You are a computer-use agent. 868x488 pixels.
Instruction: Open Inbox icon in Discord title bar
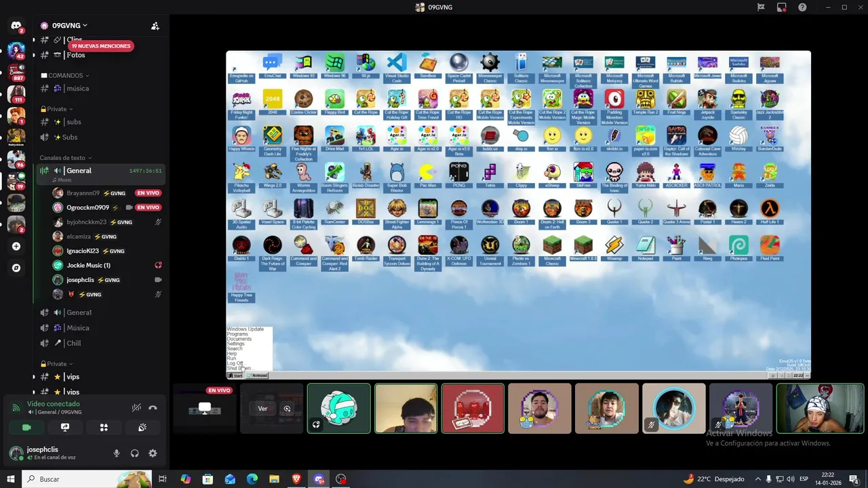pos(781,7)
